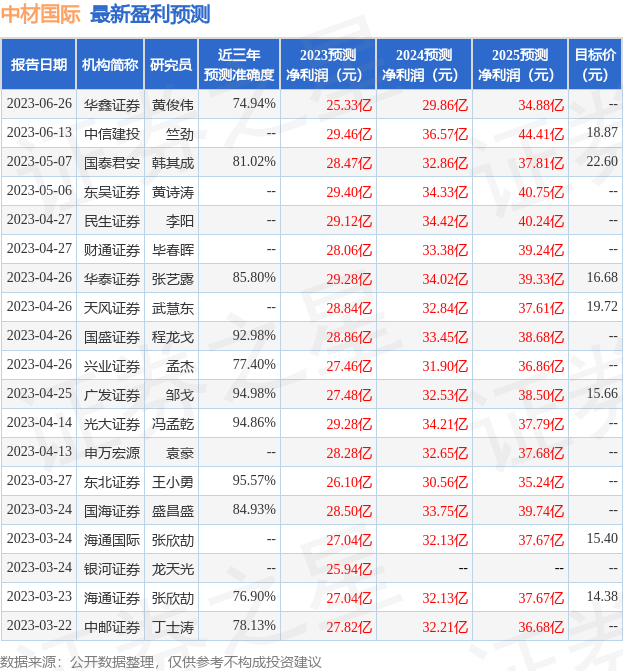The height and width of the screenshot is (671, 623).
Task: Click the 国海证券 institution cell
Action: [112, 511]
